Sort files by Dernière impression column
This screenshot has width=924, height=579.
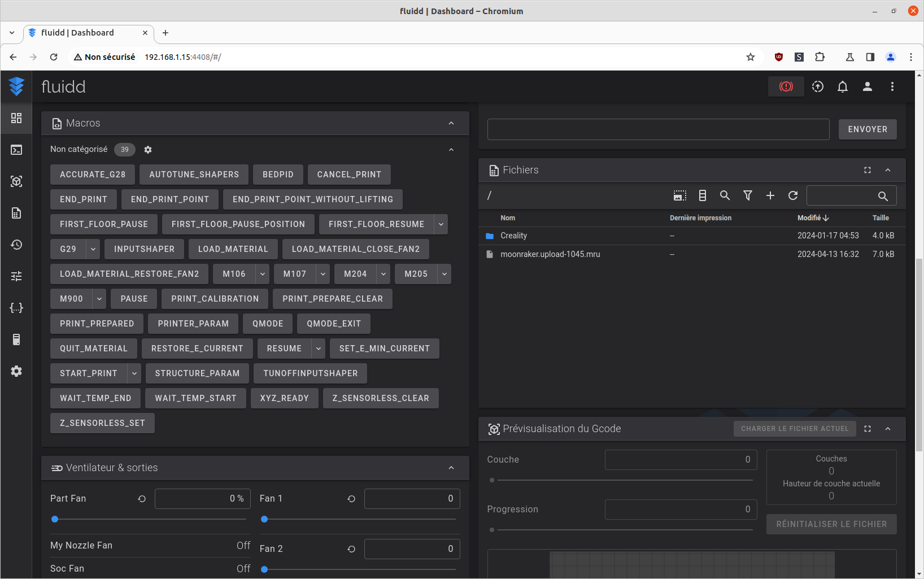coord(700,218)
